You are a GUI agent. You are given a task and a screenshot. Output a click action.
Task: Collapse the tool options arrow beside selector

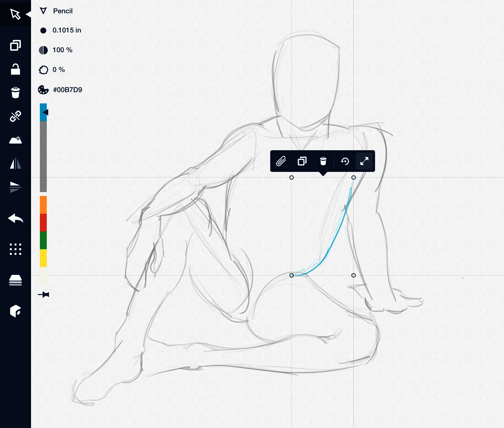click(28, 14)
